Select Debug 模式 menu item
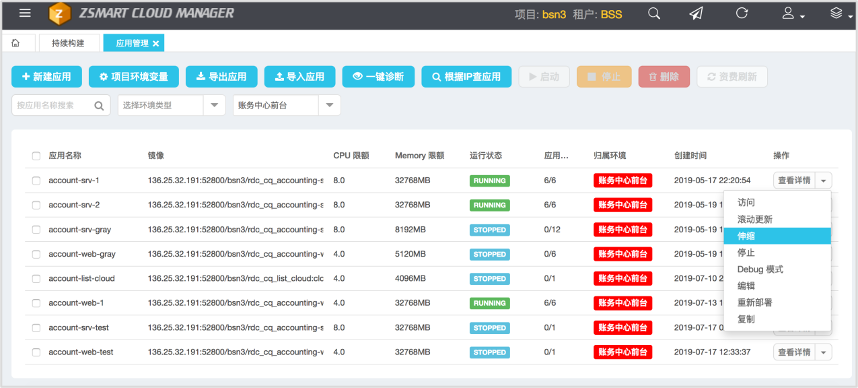 777,269
